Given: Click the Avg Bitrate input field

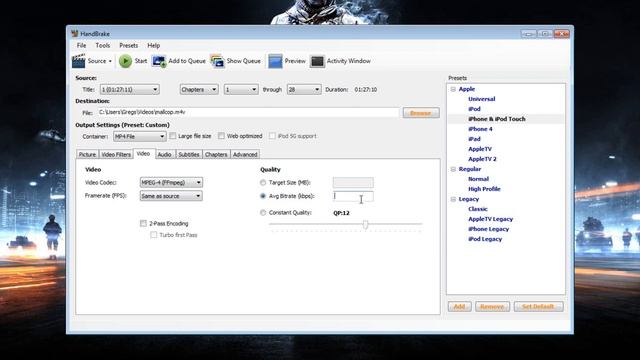Looking at the screenshot, I should (x=353, y=196).
